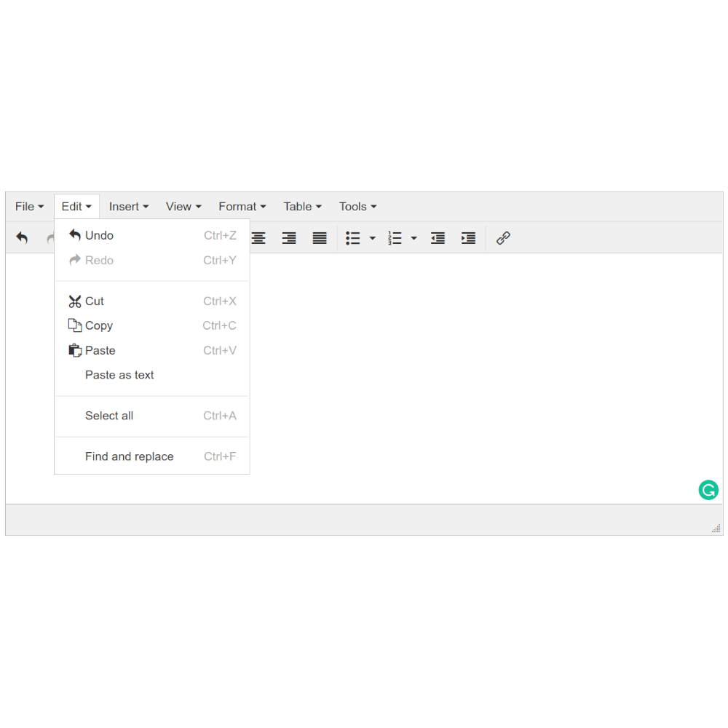Click the insert link chain icon
The image size is (728, 728).
(x=503, y=238)
